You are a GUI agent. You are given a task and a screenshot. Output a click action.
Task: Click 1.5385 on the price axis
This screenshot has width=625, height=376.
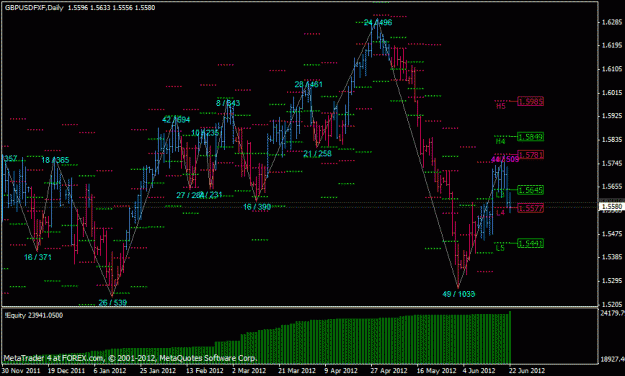[x=612, y=257]
